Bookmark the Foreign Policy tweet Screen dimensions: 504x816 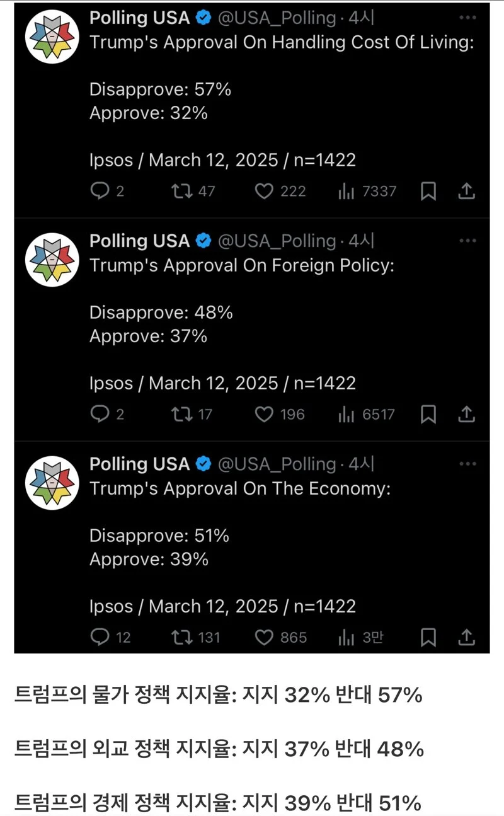coord(428,414)
